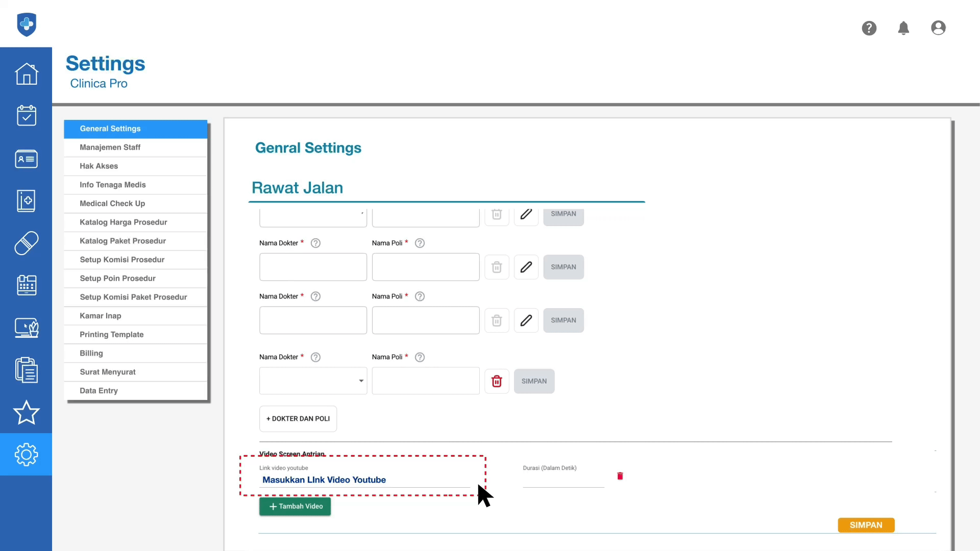The image size is (980, 551).
Task: Open the home icon in sidebar
Action: click(x=26, y=74)
